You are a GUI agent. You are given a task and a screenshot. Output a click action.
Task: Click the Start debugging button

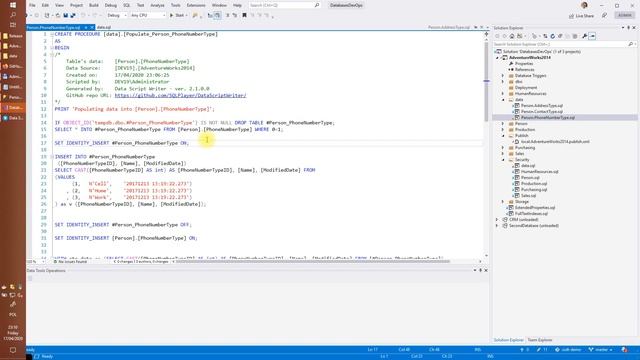pyautogui.click(x=177, y=16)
